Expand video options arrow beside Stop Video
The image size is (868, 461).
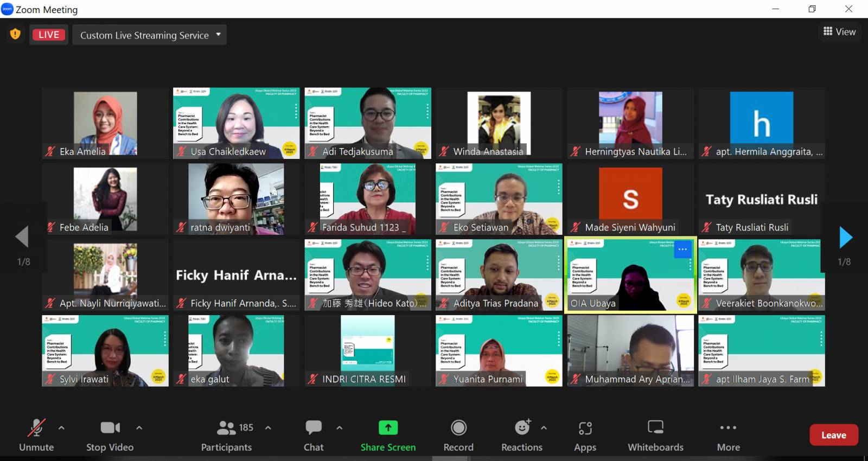tap(139, 428)
